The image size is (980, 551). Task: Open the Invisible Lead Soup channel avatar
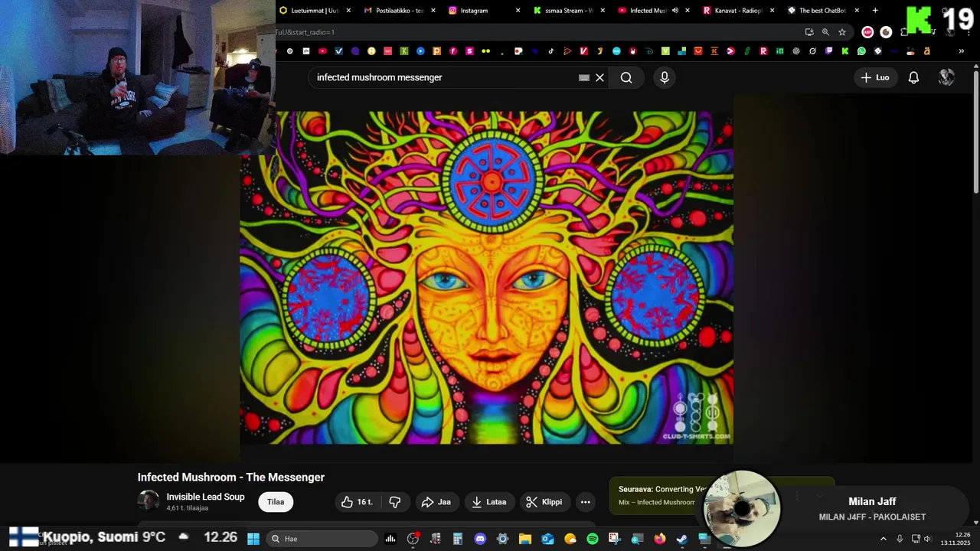pos(149,501)
